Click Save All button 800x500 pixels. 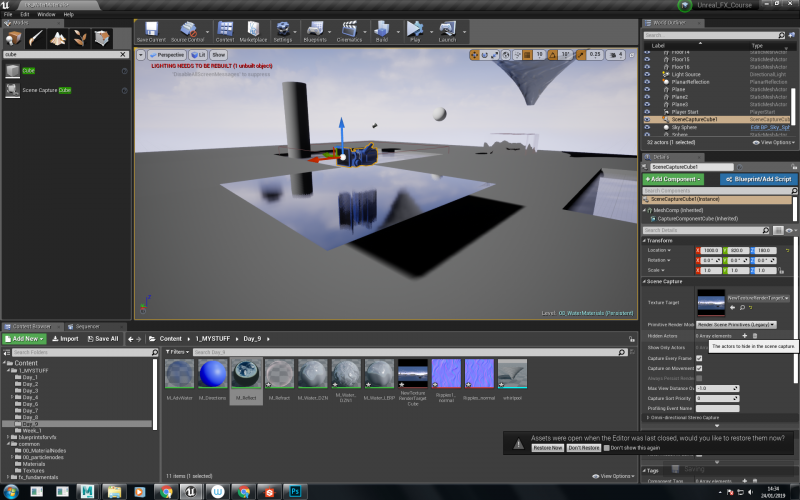[x=103, y=339]
